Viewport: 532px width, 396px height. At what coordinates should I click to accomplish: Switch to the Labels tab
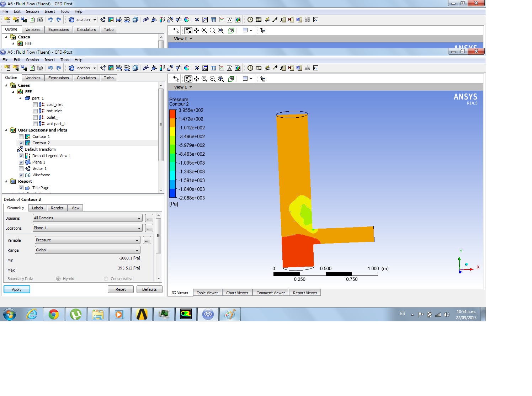(x=37, y=208)
